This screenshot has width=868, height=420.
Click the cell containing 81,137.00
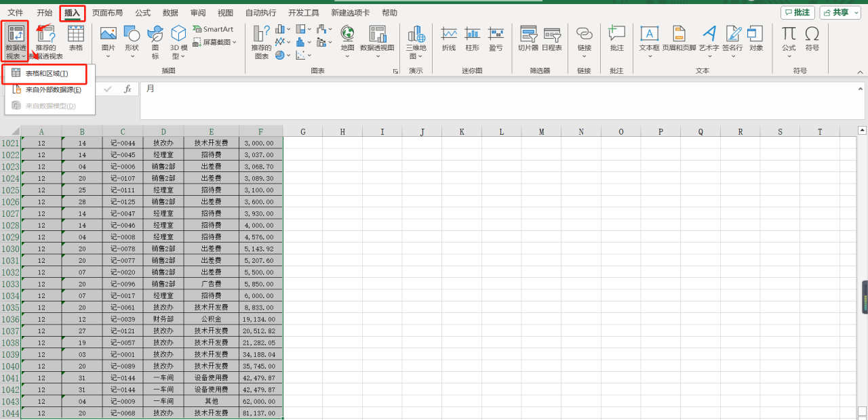click(261, 413)
